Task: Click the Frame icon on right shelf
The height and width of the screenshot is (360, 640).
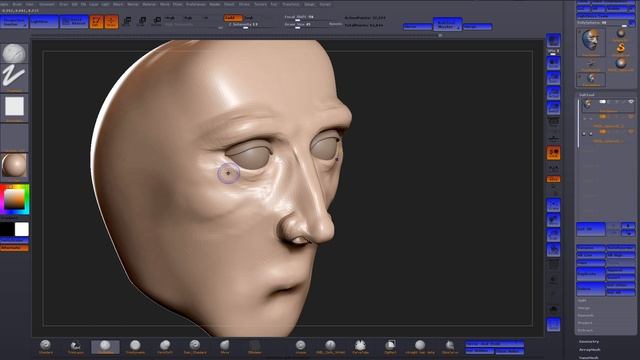Action: [x=553, y=205]
